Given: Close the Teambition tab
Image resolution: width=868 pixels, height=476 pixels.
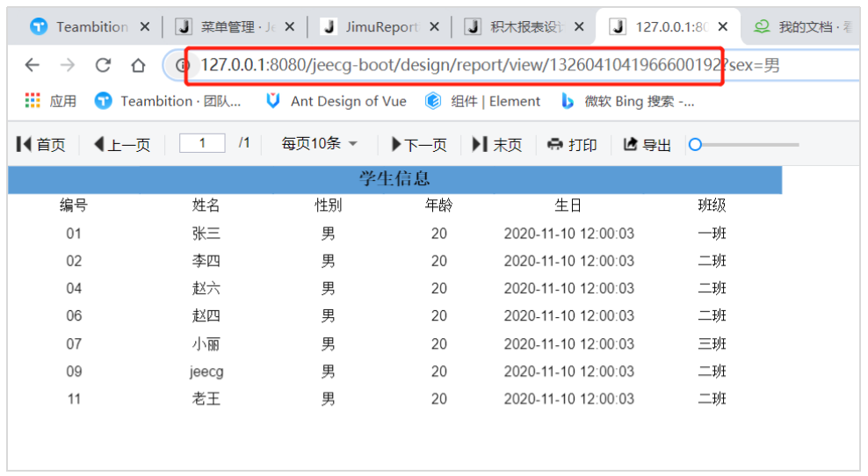Looking at the screenshot, I should [x=145, y=26].
